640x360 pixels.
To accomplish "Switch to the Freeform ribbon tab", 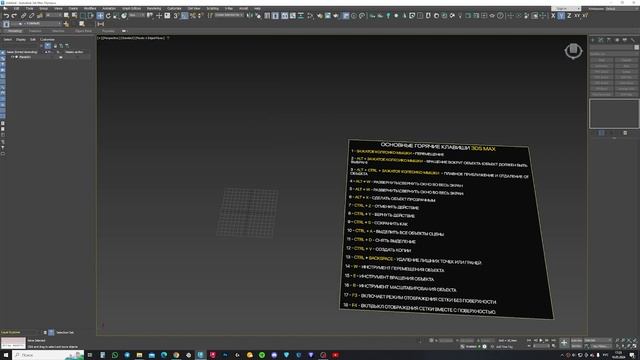I will (35, 31).
